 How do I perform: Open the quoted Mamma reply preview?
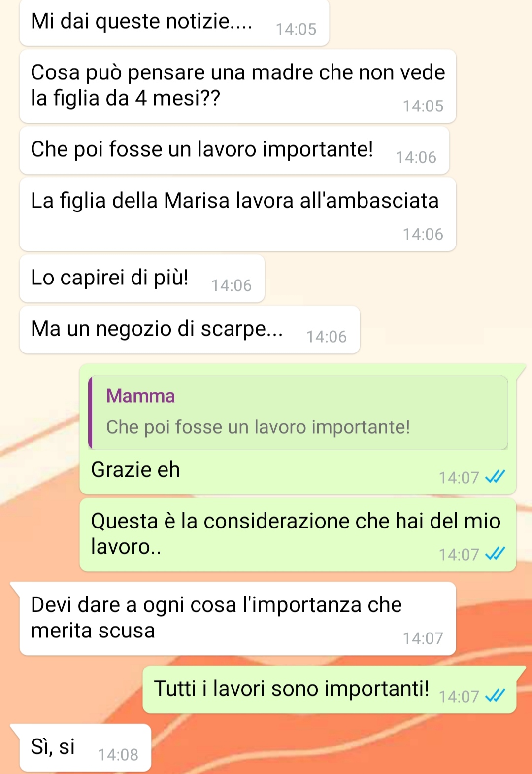click(298, 413)
